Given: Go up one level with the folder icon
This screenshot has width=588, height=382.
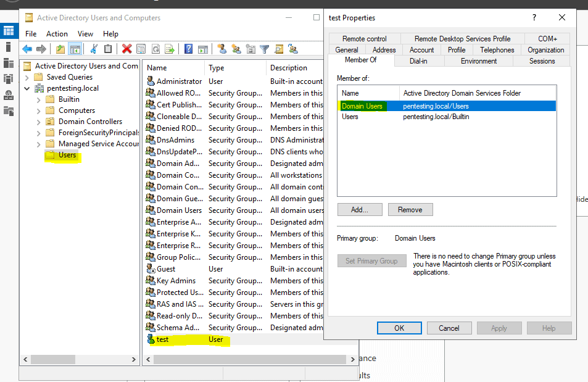Looking at the screenshot, I should click(60, 49).
